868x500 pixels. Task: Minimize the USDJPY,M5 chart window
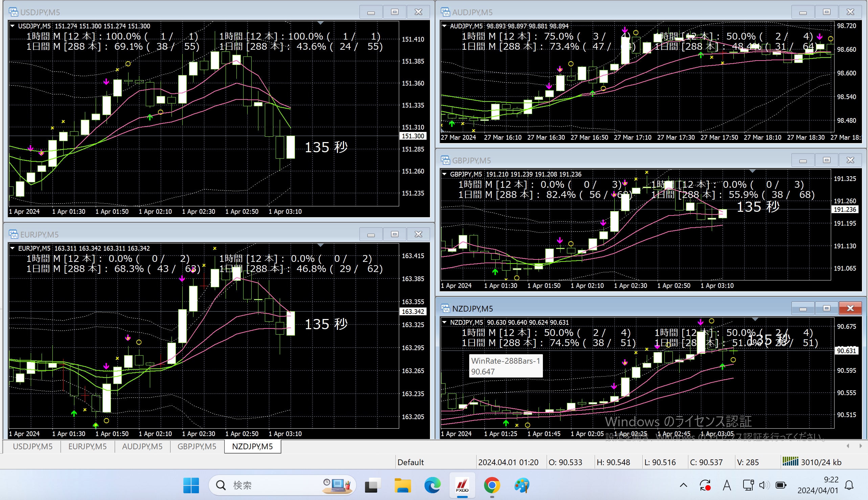[371, 12]
